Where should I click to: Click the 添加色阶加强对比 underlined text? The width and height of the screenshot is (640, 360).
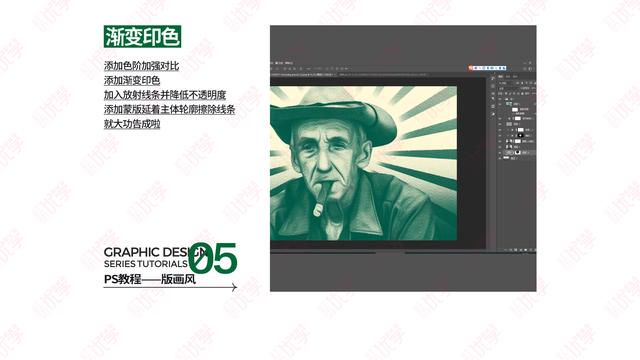[141, 66]
